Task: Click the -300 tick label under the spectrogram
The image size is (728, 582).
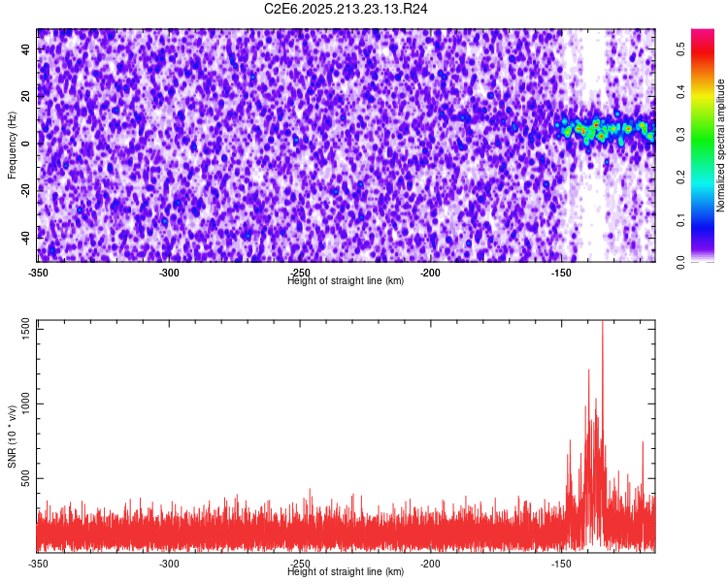Action: (169, 273)
